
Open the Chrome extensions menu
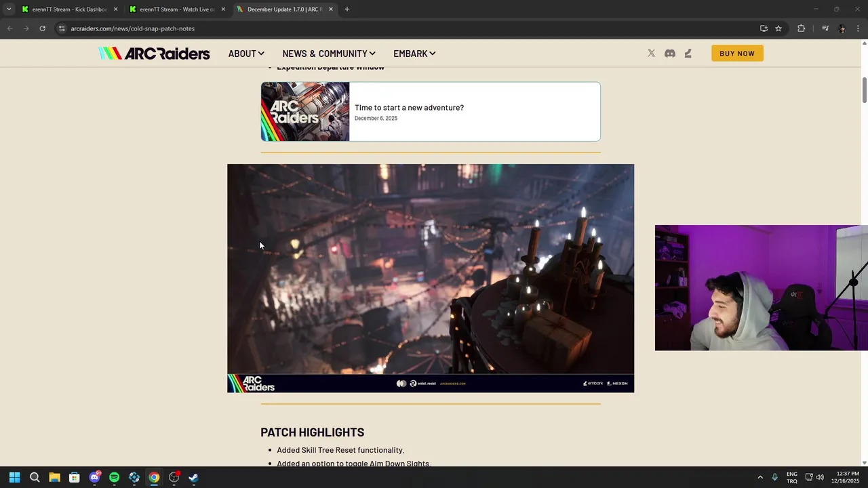point(801,28)
